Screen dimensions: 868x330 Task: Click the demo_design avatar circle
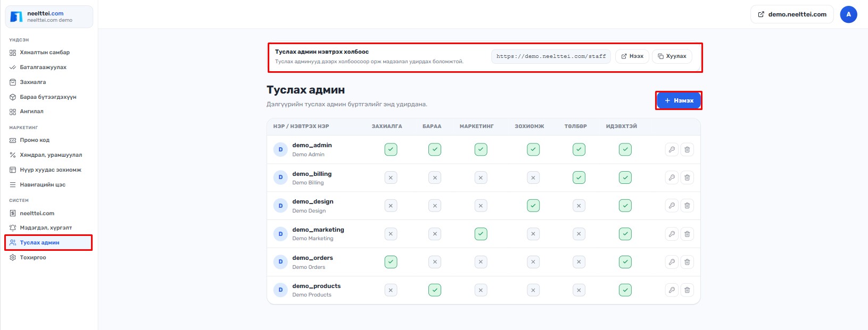(x=280, y=206)
